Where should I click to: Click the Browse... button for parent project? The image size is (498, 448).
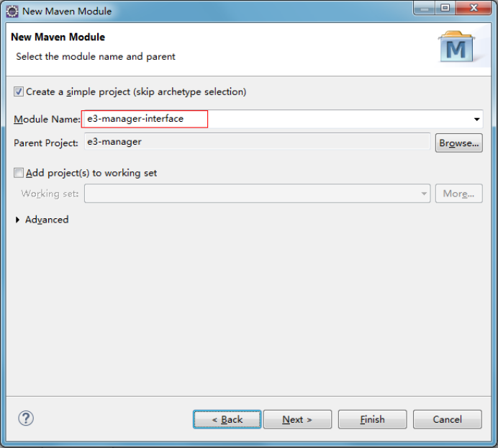[459, 143]
